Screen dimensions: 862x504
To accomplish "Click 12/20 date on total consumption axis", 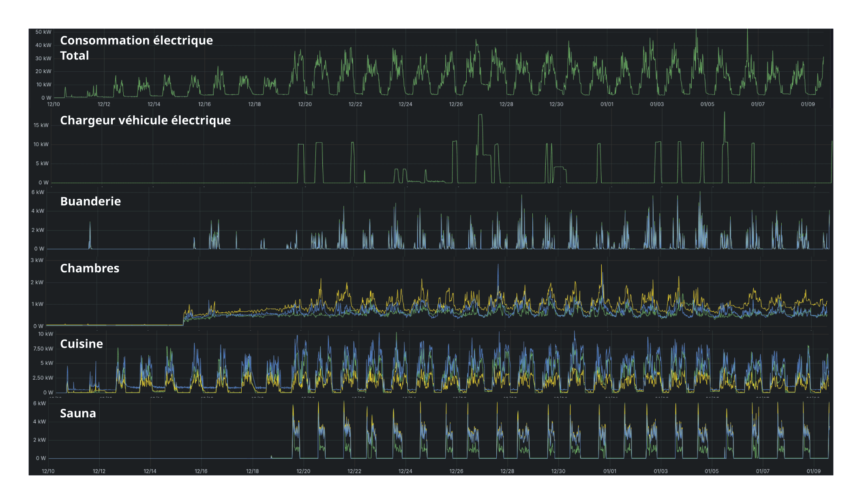I will click(305, 104).
